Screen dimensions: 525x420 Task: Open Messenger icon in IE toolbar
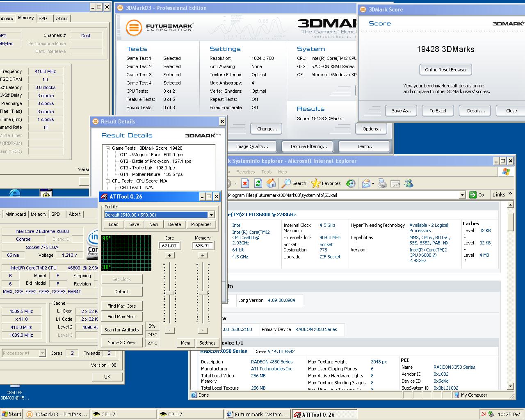409,183
